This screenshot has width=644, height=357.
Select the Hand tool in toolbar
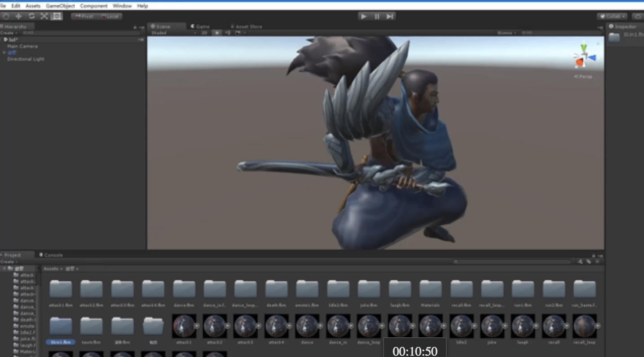click(x=6, y=16)
